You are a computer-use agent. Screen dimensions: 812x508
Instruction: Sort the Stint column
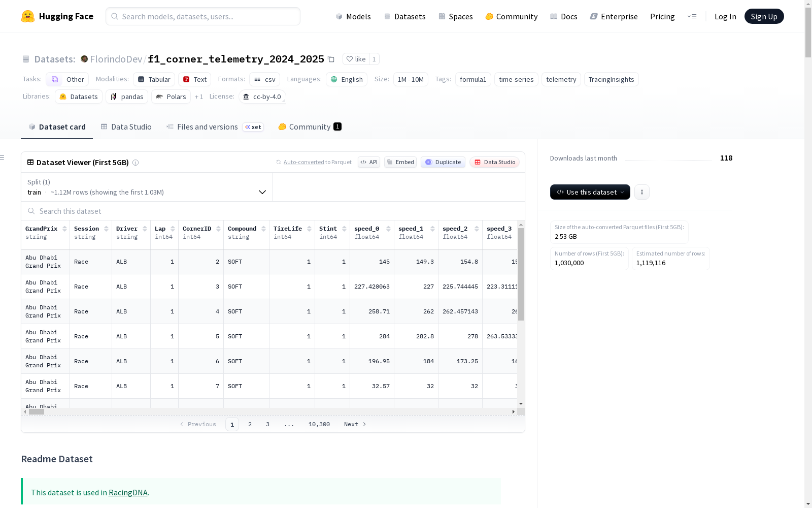[345, 229]
